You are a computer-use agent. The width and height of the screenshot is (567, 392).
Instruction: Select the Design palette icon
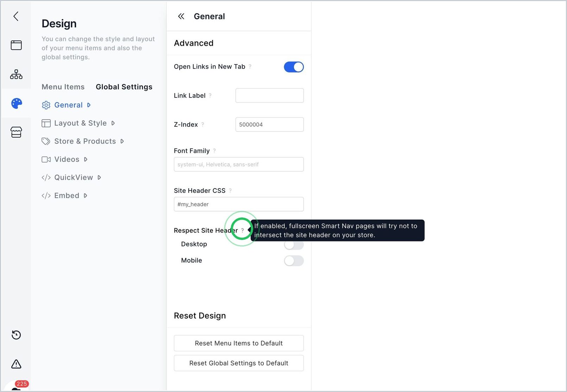coord(17,103)
